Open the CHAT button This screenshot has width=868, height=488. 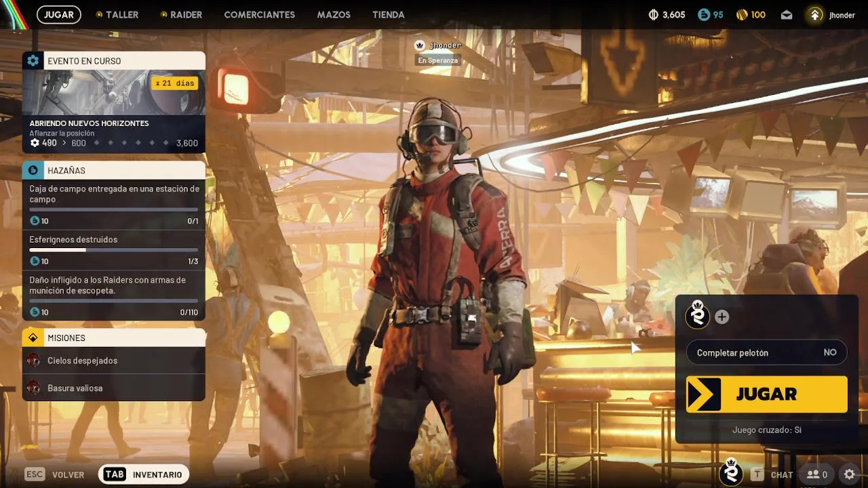tap(773, 474)
